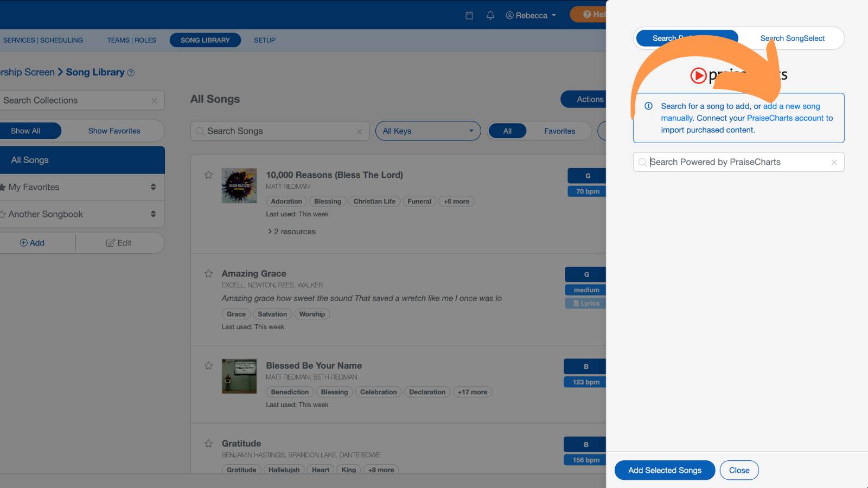
Task: Open the calendar icon in top bar
Action: pos(469,15)
